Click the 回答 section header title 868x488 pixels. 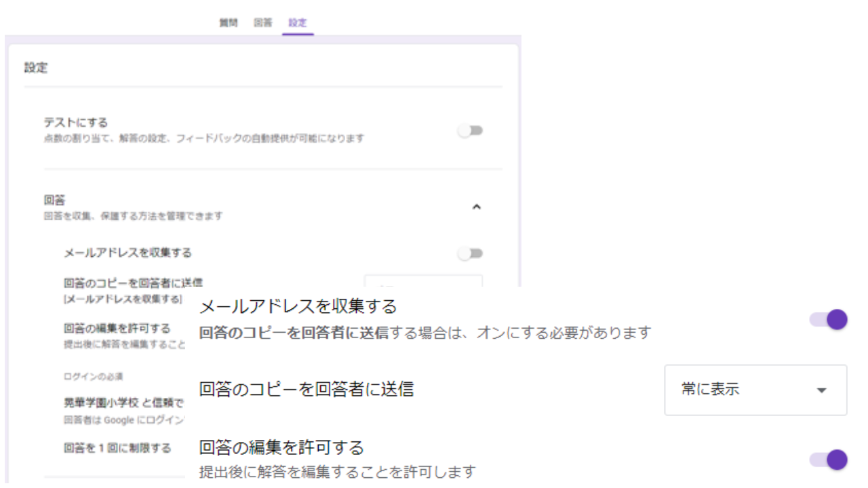[54, 201]
